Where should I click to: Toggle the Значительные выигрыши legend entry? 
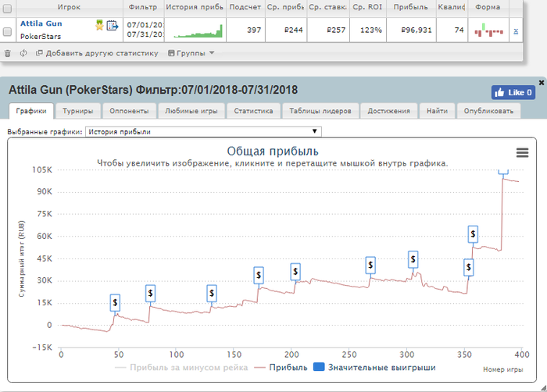(374, 368)
